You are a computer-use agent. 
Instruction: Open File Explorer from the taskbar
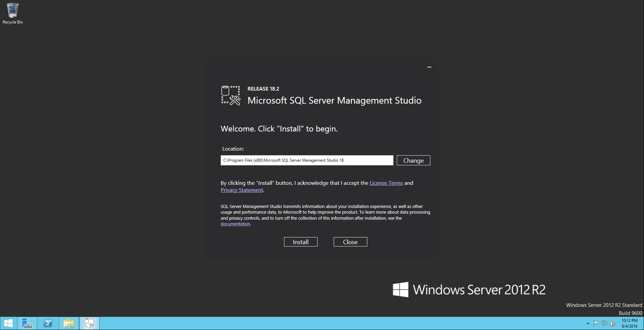tap(69, 323)
